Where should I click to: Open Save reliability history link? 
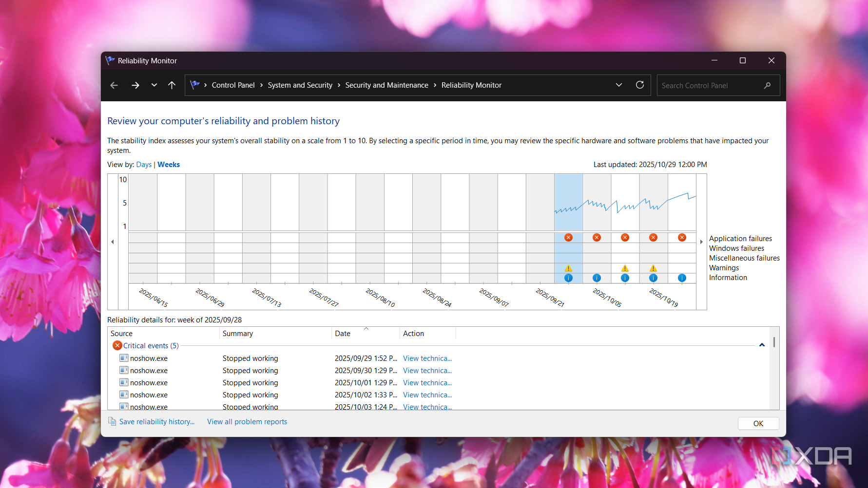[156, 422]
